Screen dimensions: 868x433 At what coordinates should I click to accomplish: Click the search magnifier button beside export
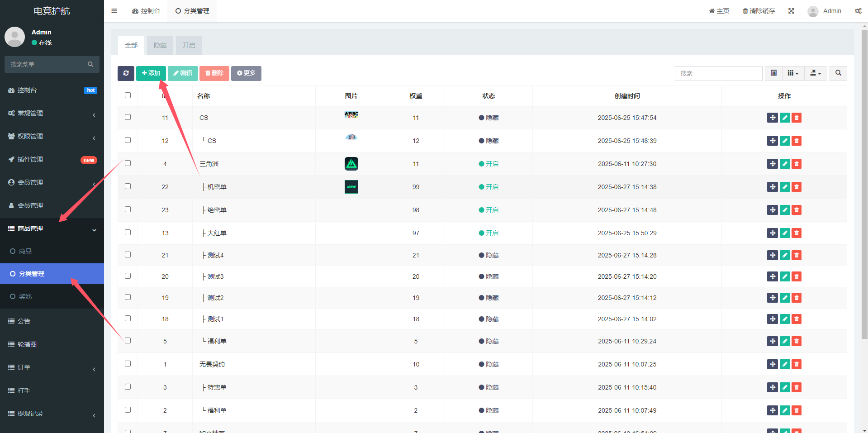click(x=838, y=73)
